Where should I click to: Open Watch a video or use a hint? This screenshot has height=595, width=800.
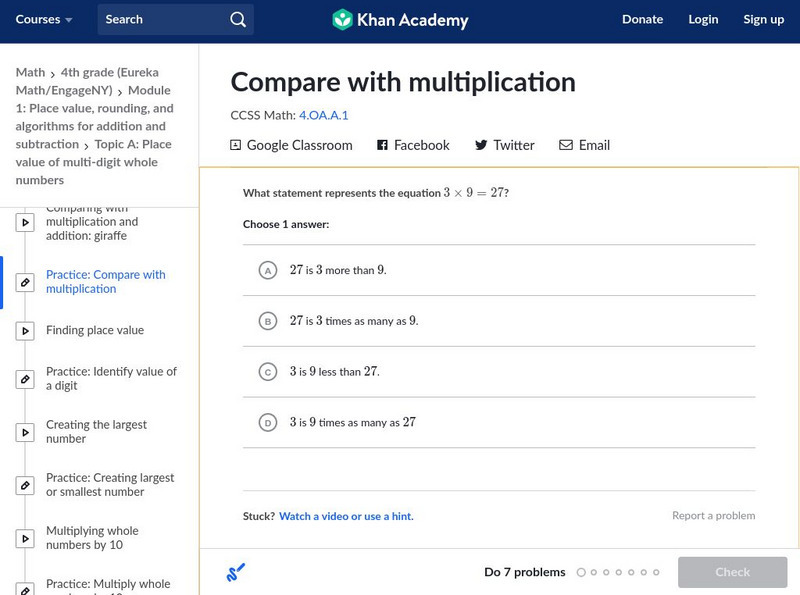coord(346,516)
